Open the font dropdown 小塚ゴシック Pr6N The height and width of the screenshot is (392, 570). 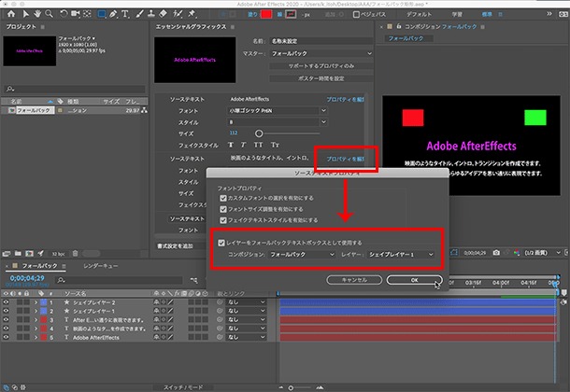(x=277, y=111)
